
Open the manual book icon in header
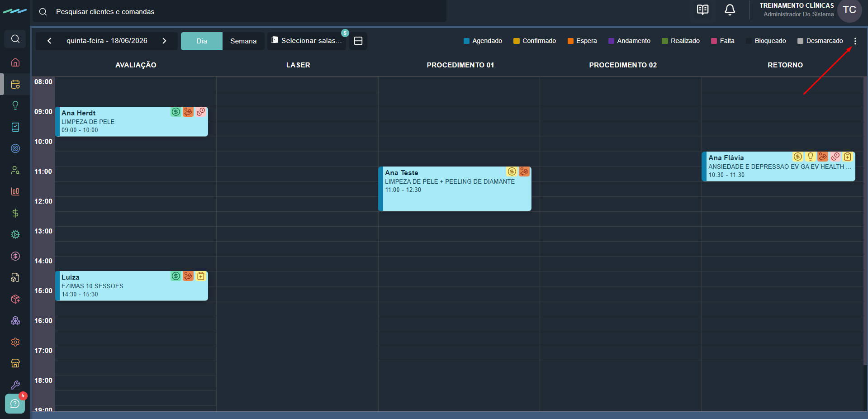click(702, 10)
